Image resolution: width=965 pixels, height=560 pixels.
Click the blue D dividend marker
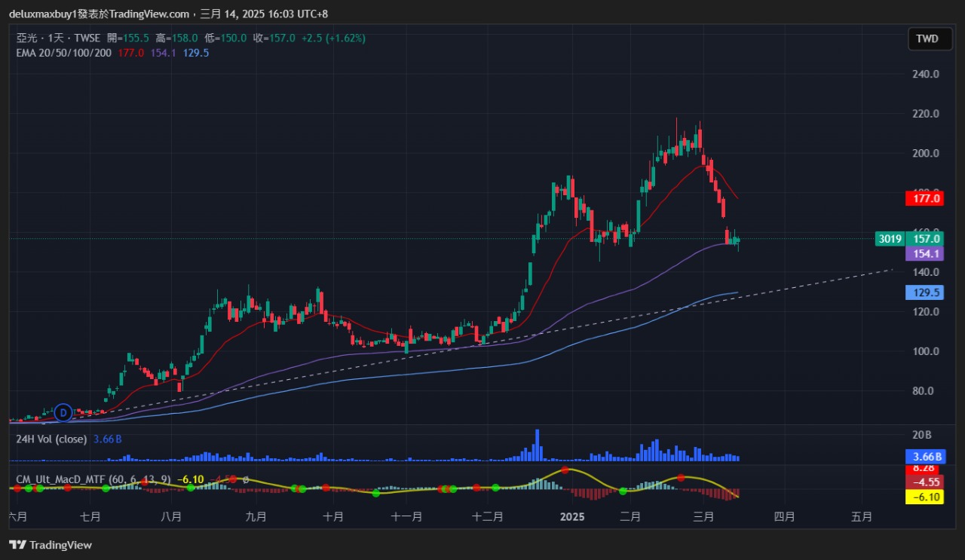[x=63, y=412]
